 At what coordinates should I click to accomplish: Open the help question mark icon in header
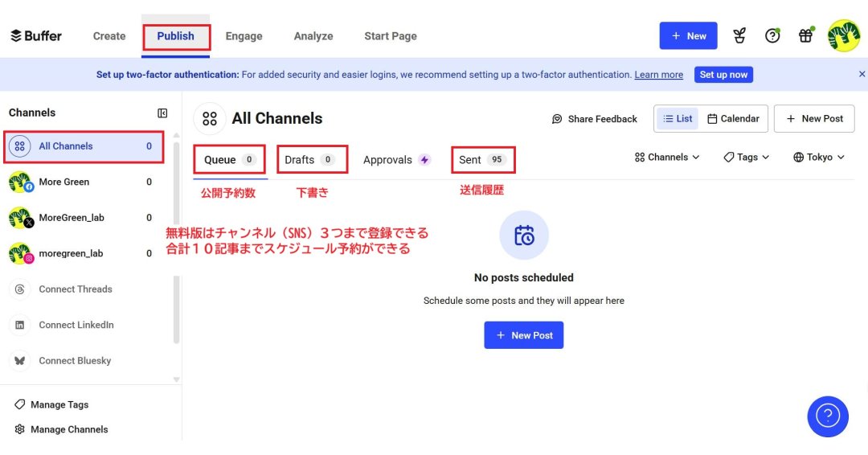(772, 36)
